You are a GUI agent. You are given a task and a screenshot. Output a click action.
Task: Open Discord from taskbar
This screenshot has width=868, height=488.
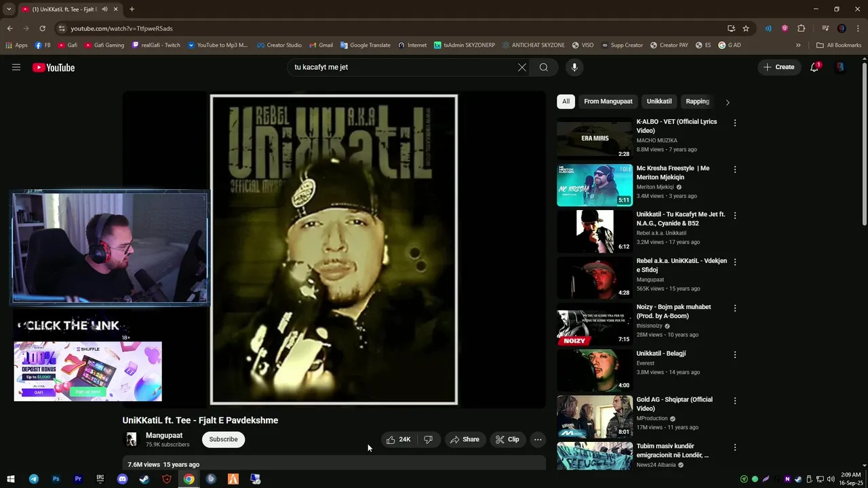tap(122, 479)
